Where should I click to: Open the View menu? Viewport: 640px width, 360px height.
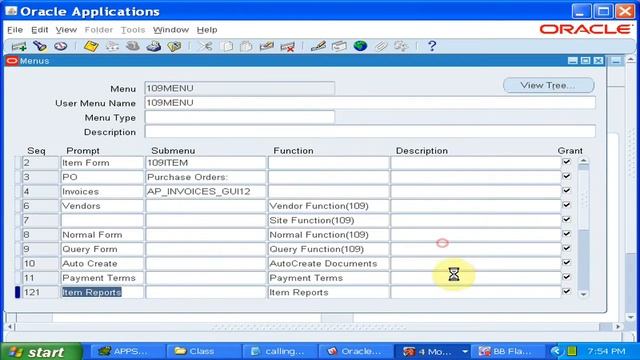click(x=66, y=30)
